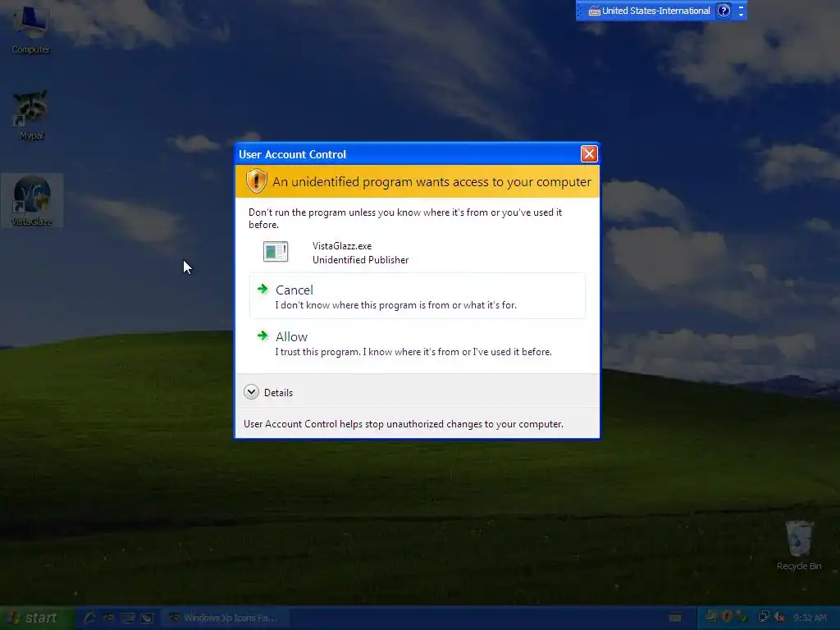This screenshot has width=840, height=630.
Task: Click the Allow option in UAC dialog
Action: click(x=417, y=343)
